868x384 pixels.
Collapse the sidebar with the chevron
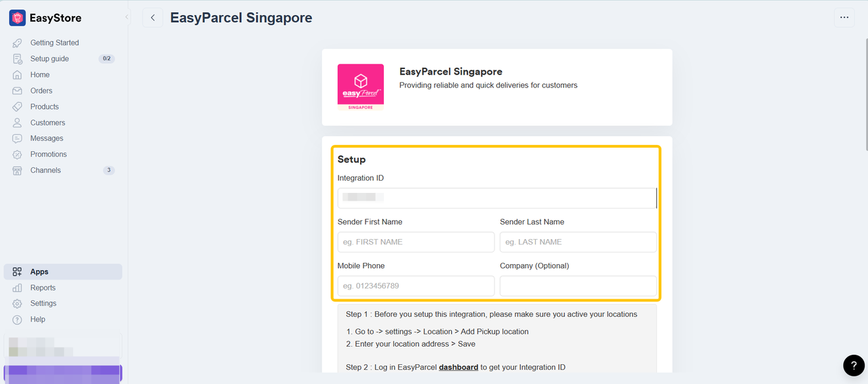click(x=127, y=18)
